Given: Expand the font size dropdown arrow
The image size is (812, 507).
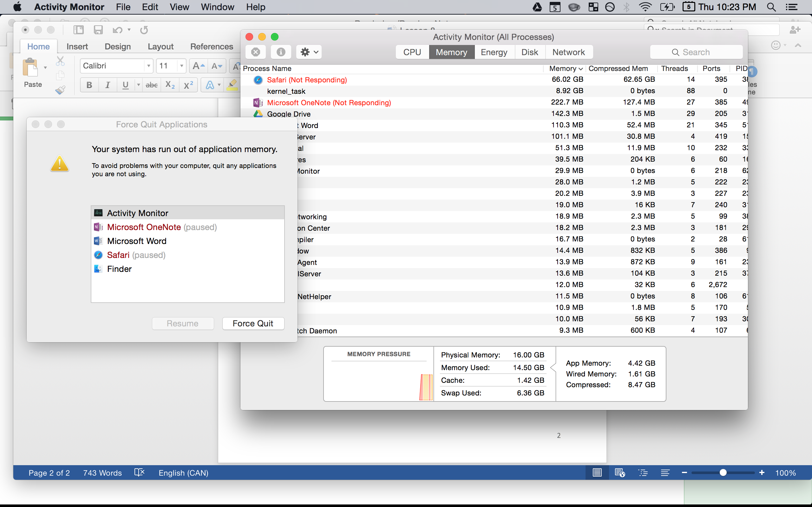Looking at the screenshot, I should (x=181, y=66).
